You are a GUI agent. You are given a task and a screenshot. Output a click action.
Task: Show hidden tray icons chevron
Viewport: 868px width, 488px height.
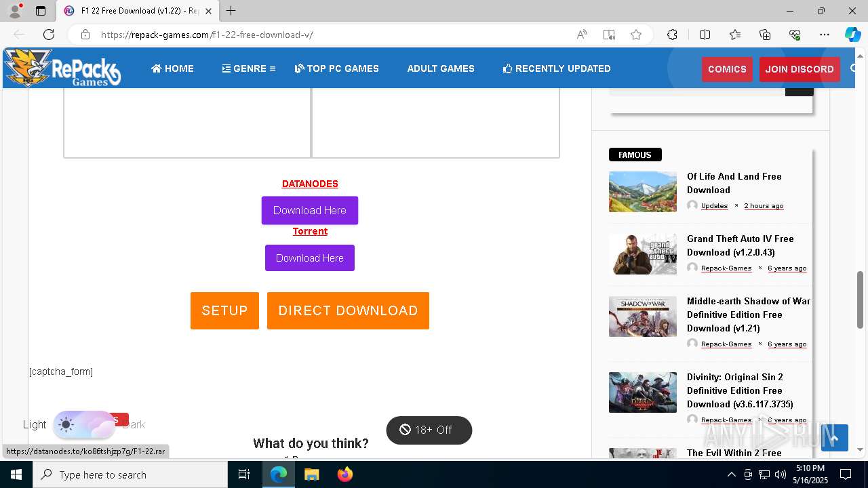click(732, 474)
